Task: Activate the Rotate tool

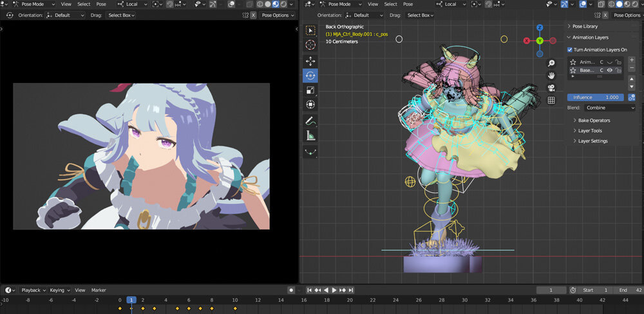Action: point(310,75)
